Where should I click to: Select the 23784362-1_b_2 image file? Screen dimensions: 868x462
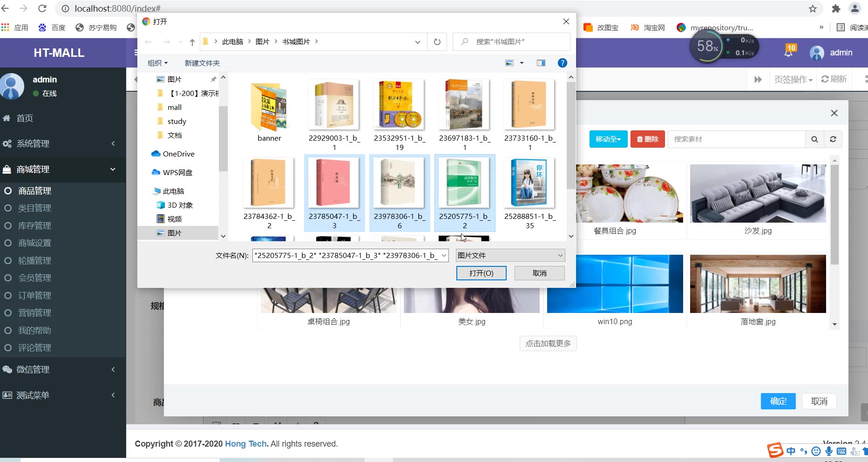click(269, 193)
